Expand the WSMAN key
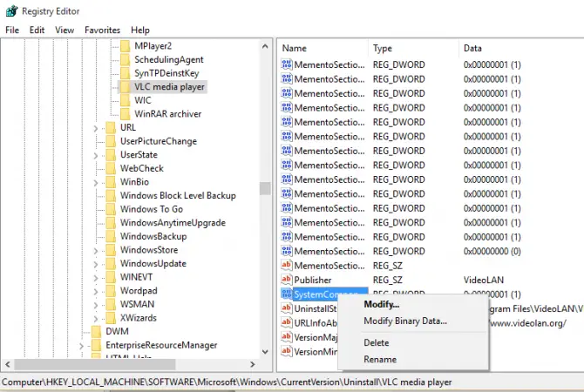The width and height of the screenshot is (584, 392). (96, 305)
